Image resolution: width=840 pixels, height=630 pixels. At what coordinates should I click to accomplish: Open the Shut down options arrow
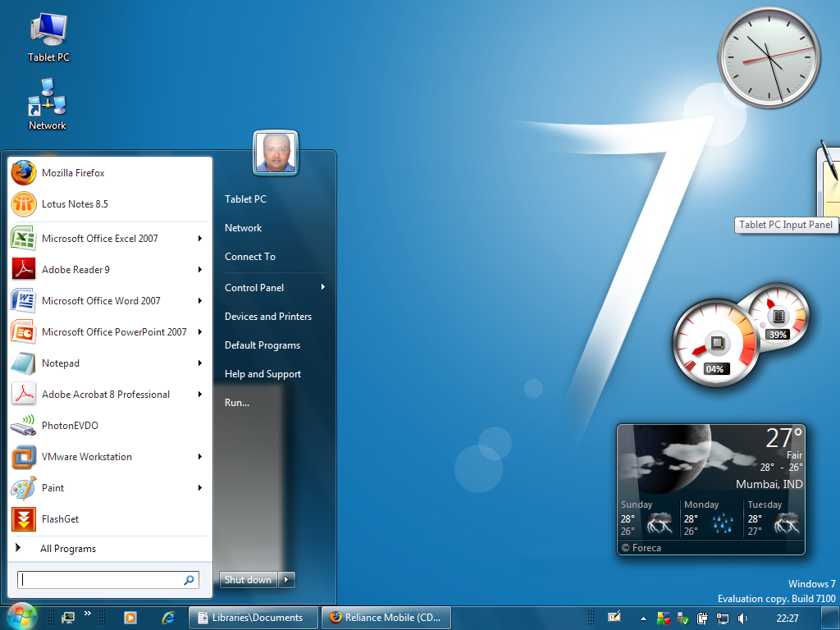click(286, 580)
